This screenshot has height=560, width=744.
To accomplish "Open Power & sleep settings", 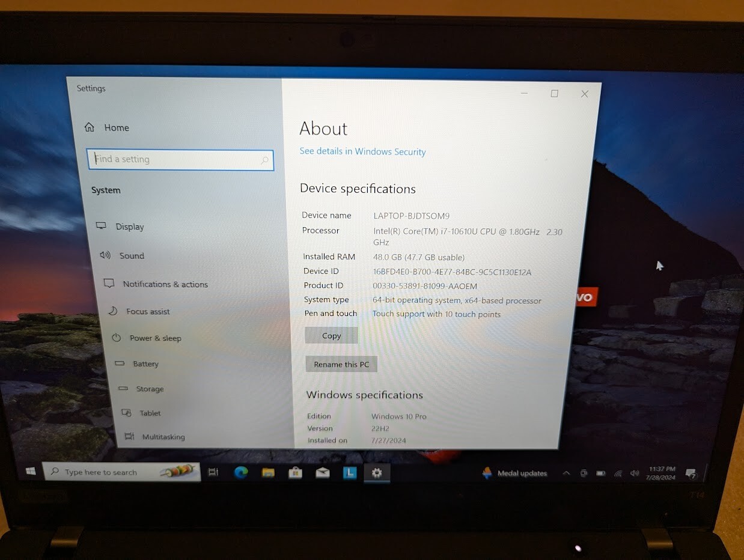I will point(147,338).
